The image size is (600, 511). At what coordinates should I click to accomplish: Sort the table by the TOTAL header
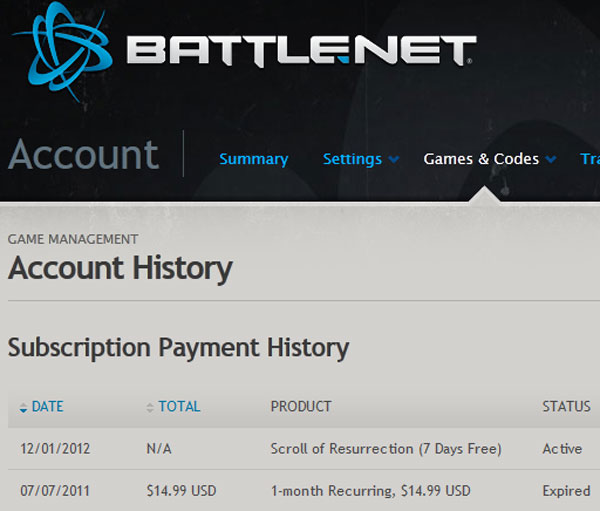(179, 406)
